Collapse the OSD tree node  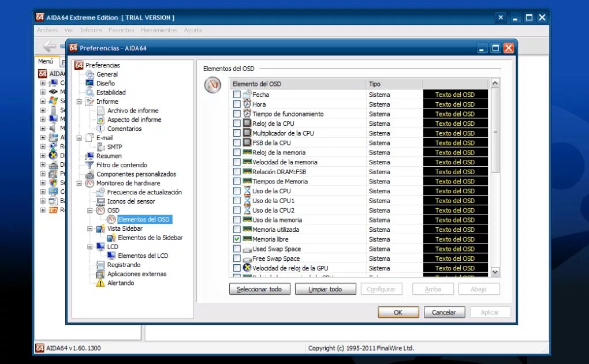click(x=90, y=211)
